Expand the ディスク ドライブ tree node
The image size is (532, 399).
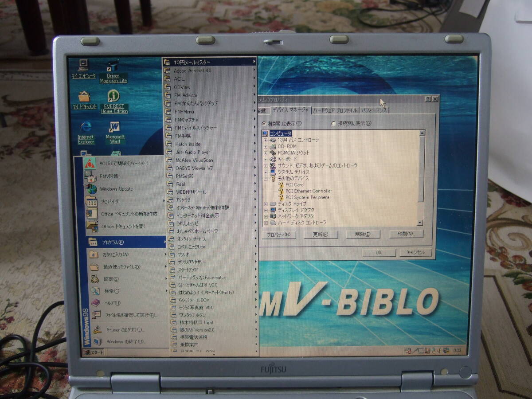tap(266, 204)
